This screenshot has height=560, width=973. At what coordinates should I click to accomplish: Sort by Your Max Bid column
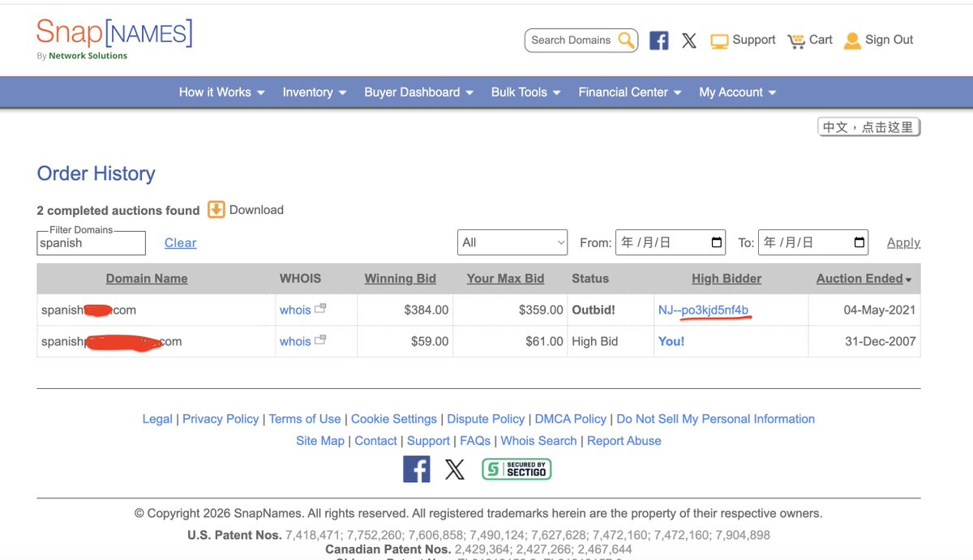[x=505, y=279]
